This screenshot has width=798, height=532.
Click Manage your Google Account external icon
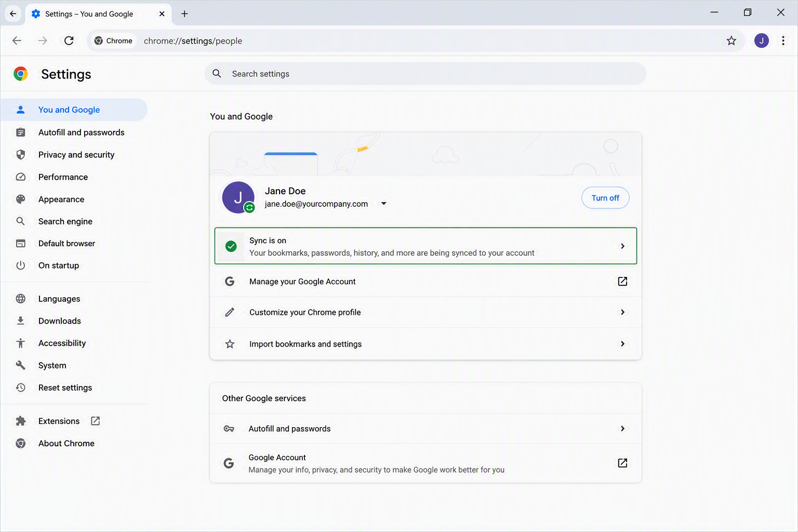coord(622,282)
